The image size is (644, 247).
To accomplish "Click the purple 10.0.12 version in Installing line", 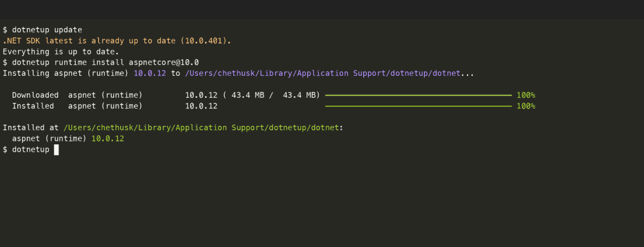I will (150, 73).
